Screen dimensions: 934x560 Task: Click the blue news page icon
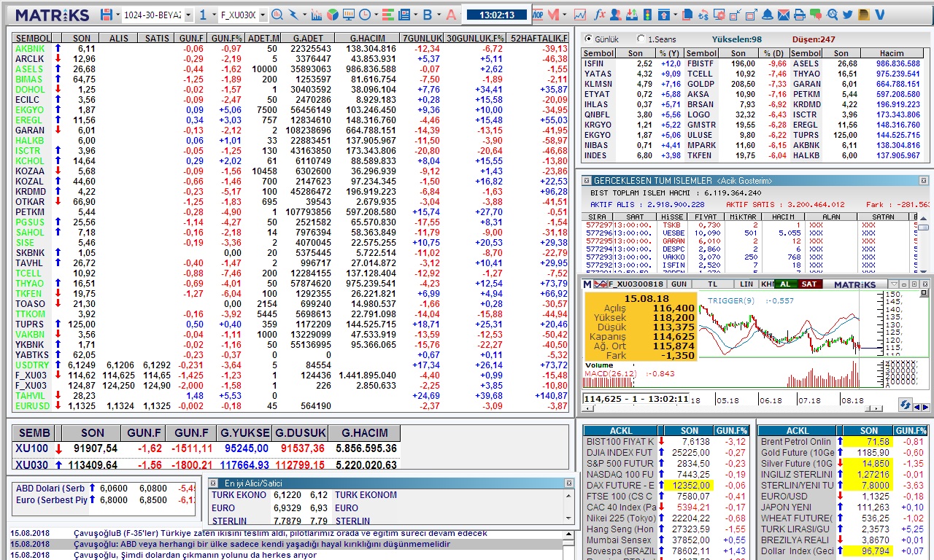pyautogui.click(x=404, y=15)
